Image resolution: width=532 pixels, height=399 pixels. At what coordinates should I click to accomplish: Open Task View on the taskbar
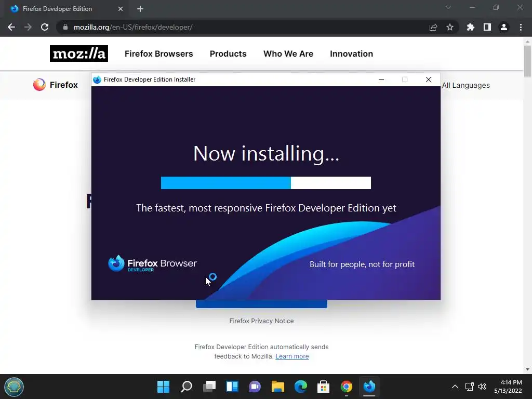click(209, 387)
